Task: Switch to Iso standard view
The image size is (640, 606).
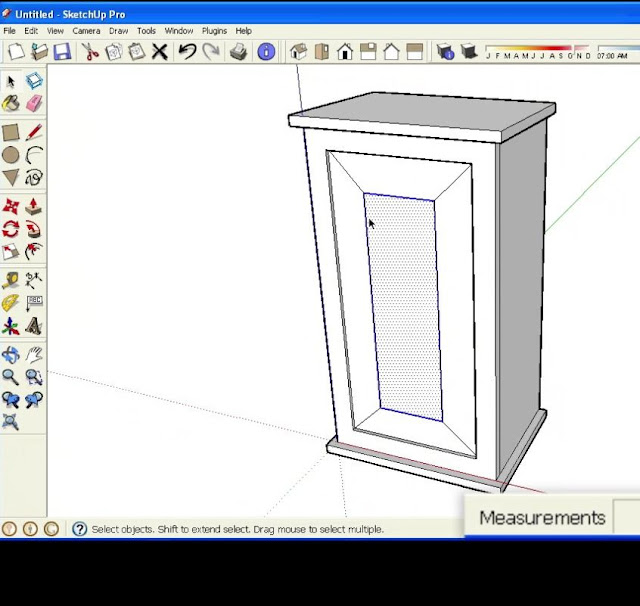Action: coord(298,52)
